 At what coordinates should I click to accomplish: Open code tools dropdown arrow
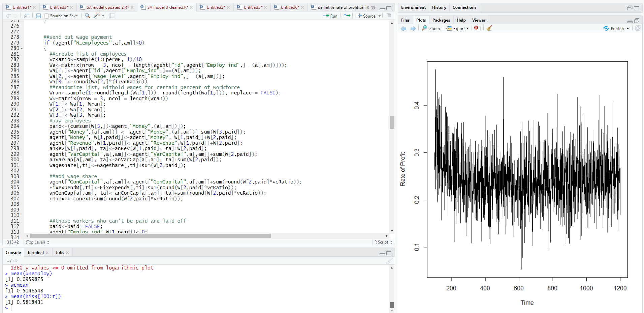coord(103,16)
